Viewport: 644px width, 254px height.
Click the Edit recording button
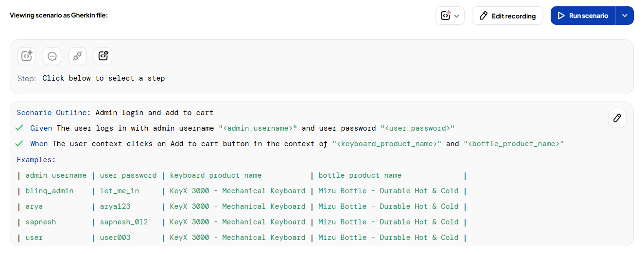(507, 16)
